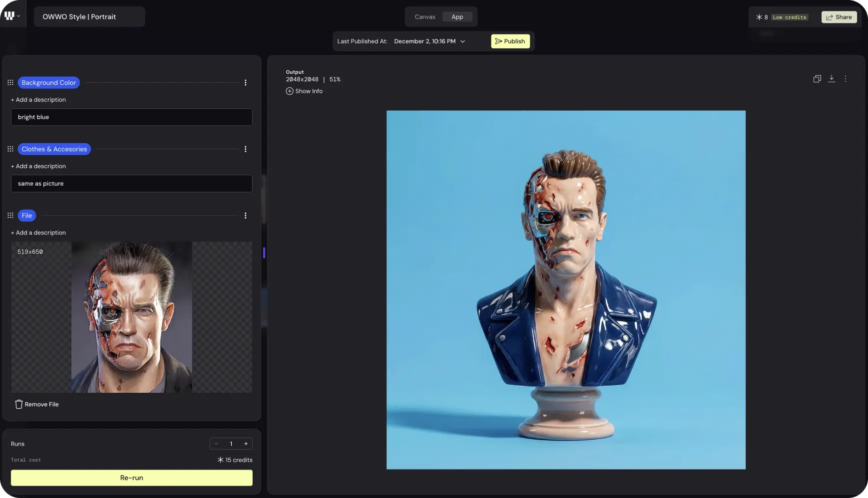
Task: Grab the Background Color drag handle
Action: click(10, 82)
